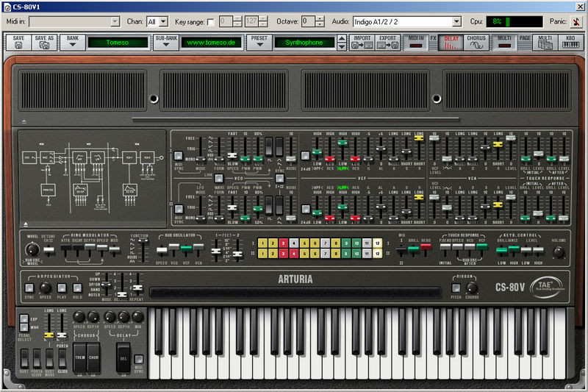Select previous preset with up arrow
The height and width of the screenshot is (392, 588).
point(342,38)
